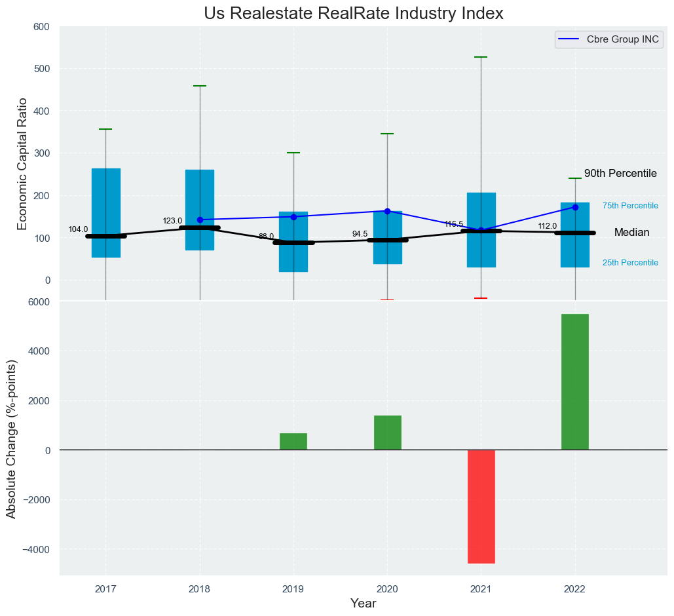Screen dimensions: 674x616
Task: Click the Cbre blue data point for 2020
Action: 387,211
